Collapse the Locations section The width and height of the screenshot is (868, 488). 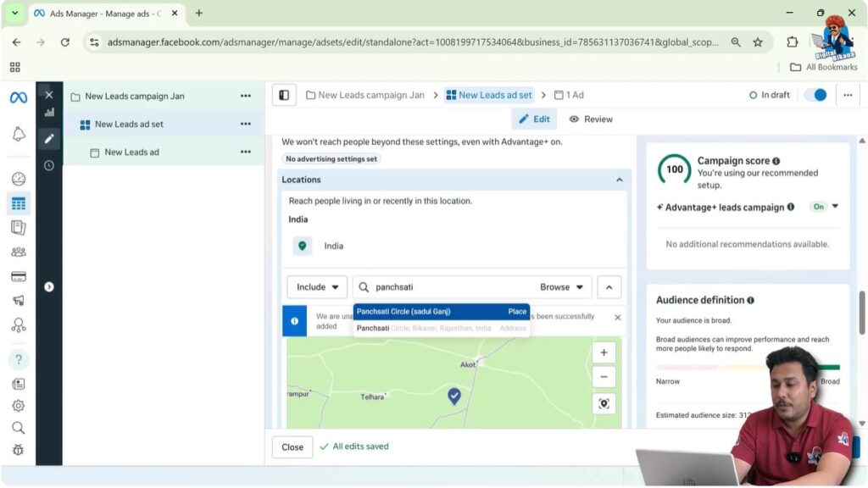(x=620, y=180)
